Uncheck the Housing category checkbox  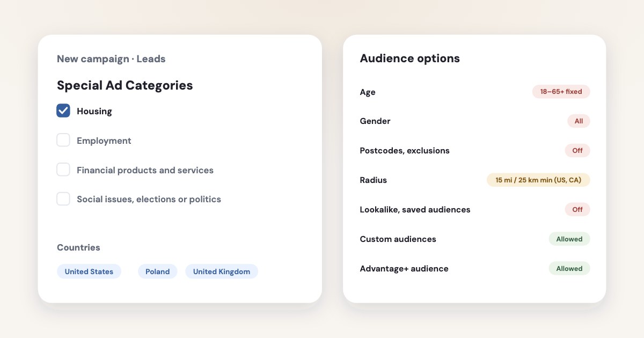click(x=63, y=111)
